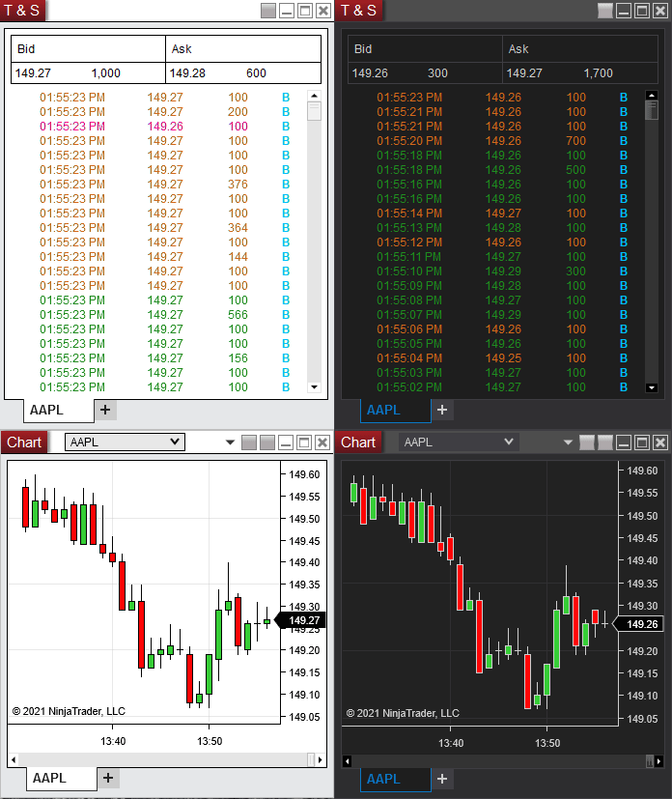Add a new tab in dark T&S window
Screen dimensions: 672x799
[442, 410]
